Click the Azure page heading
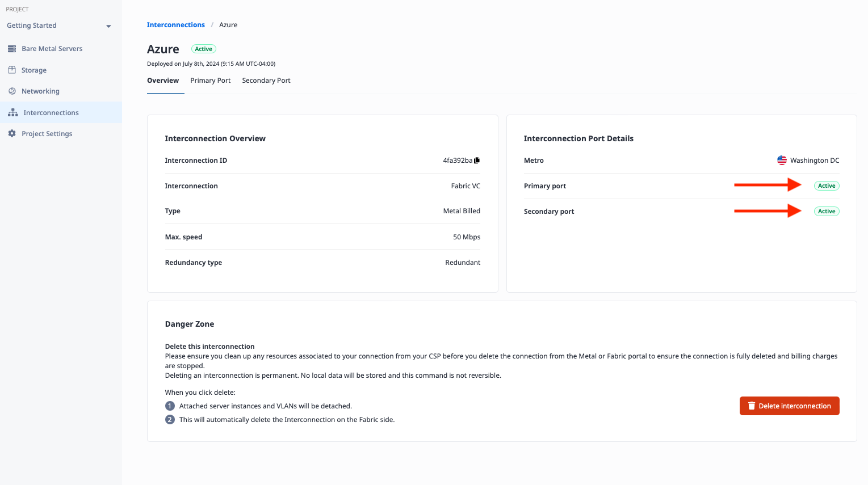This screenshot has width=868, height=485. pyautogui.click(x=163, y=49)
